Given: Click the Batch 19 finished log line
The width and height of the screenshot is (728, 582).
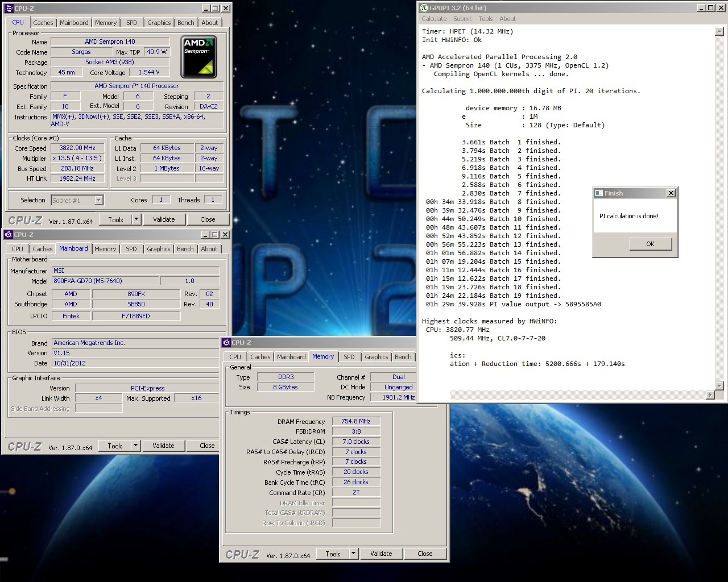Looking at the screenshot, I should pyautogui.click(x=493, y=296).
